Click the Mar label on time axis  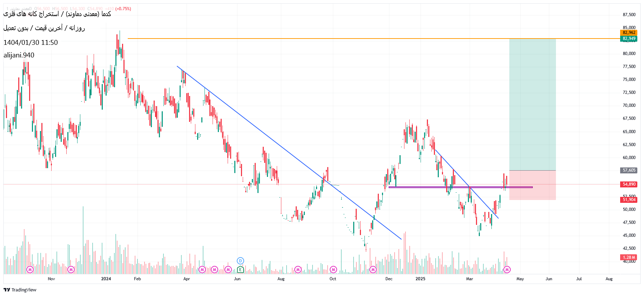pyautogui.click(x=470, y=279)
